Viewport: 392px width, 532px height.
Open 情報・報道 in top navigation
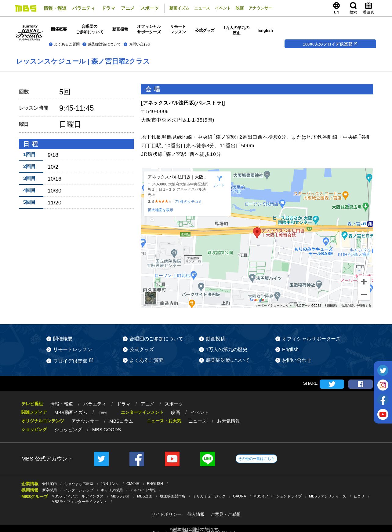(55, 8)
